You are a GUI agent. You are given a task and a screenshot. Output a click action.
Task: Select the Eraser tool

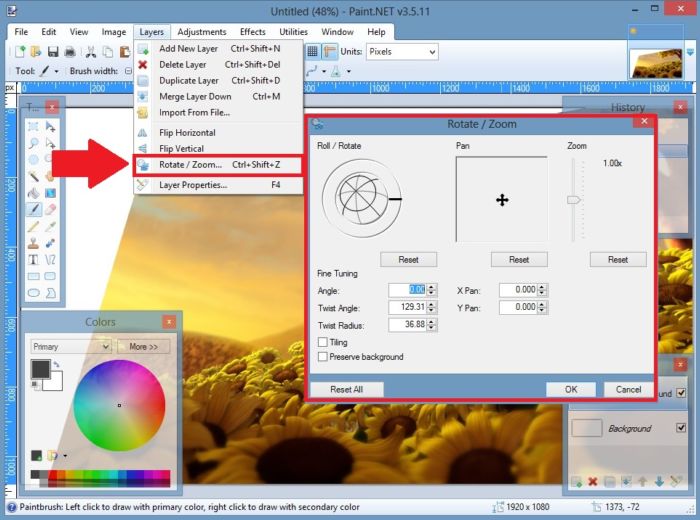[x=50, y=209]
